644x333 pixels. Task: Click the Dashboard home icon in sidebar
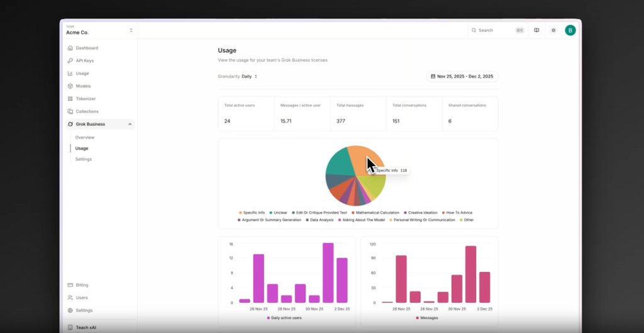tap(70, 48)
